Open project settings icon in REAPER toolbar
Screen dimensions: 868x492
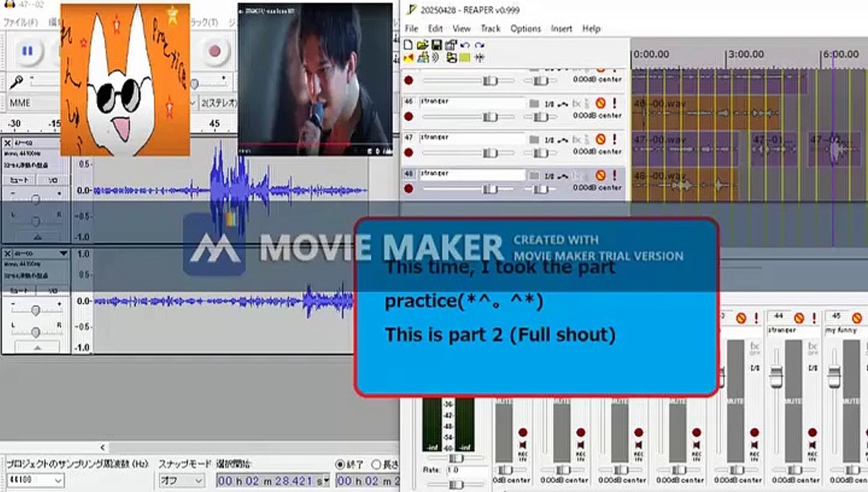coord(450,45)
